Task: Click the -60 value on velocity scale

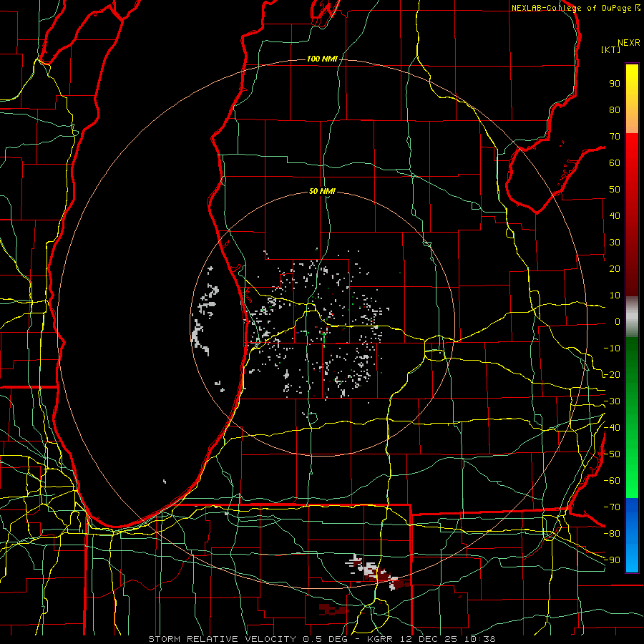Action: pos(612,481)
